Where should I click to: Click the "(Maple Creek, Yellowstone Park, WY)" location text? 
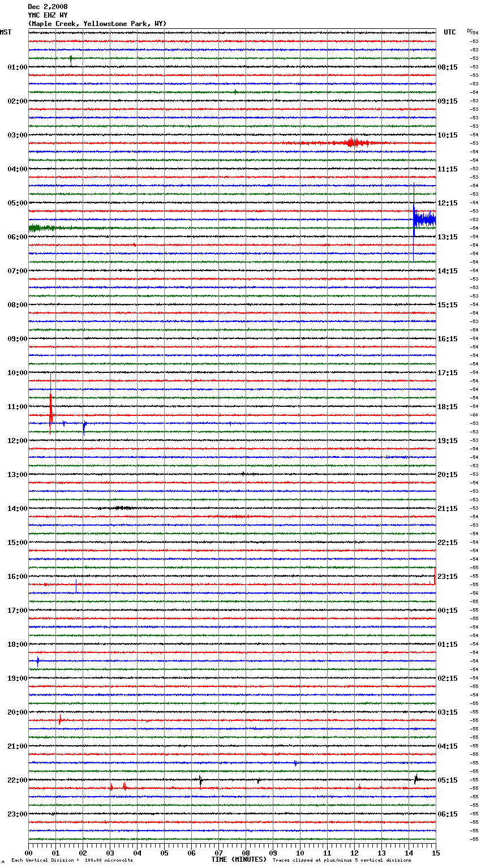(97, 24)
